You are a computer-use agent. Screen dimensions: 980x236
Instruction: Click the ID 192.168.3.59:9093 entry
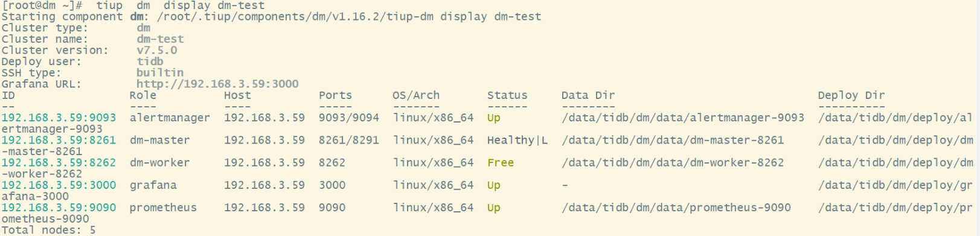[x=59, y=118]
